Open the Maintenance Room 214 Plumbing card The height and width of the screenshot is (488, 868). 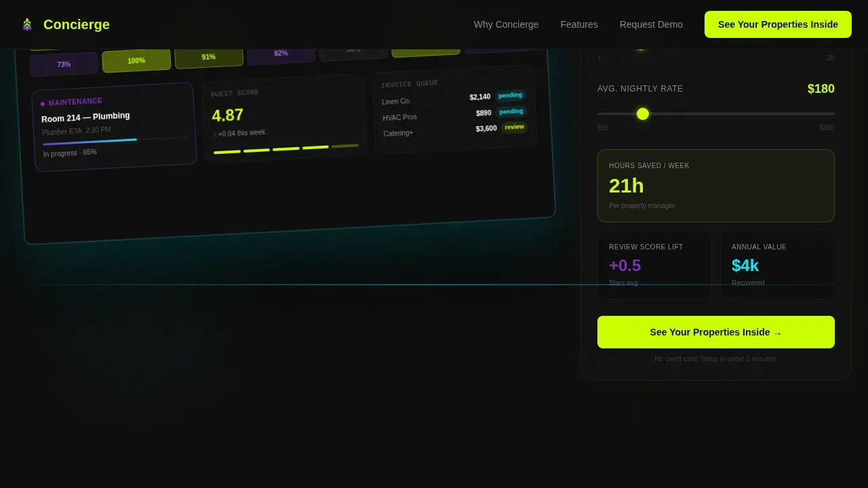(114, 127)
